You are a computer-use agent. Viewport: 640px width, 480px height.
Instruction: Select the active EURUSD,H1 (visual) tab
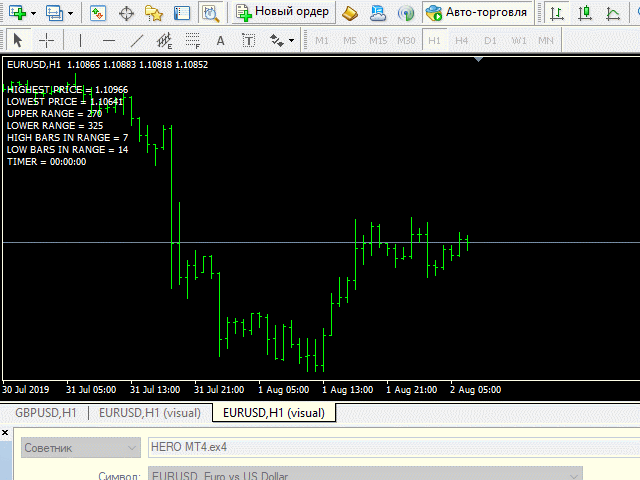(x=274, y=413)
